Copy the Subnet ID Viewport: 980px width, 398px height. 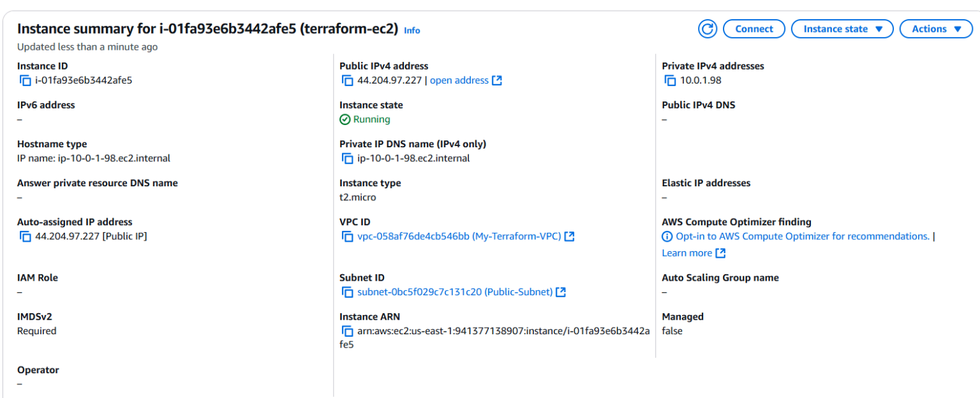coord(348,291)
